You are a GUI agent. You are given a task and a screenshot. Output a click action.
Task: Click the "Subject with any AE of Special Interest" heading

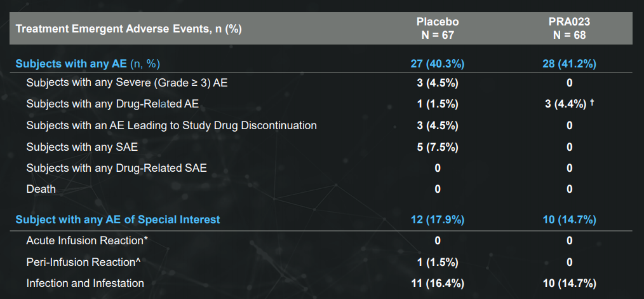117,219
